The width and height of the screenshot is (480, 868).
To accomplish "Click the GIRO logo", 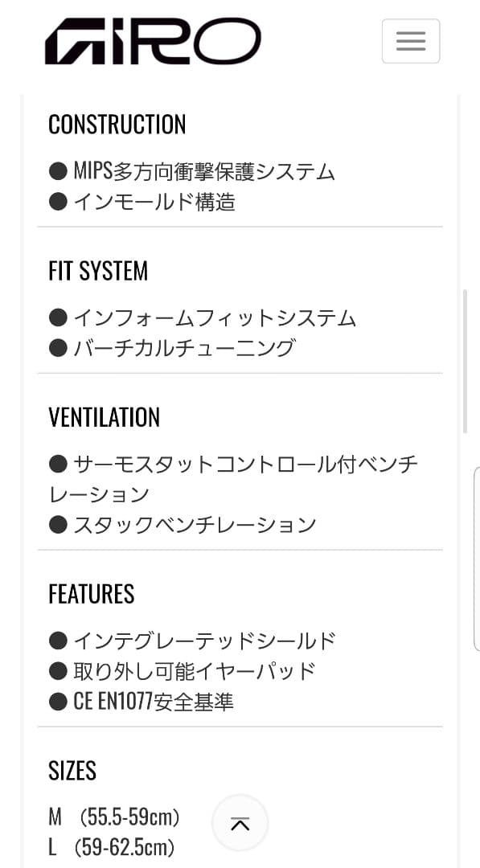I will click(153, 39).
